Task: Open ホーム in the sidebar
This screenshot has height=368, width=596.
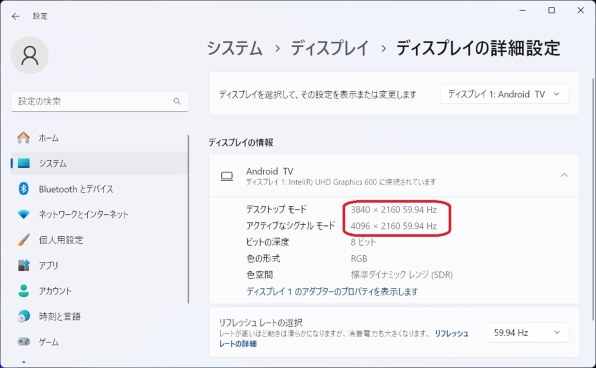Action: click(x=100, y=138)
